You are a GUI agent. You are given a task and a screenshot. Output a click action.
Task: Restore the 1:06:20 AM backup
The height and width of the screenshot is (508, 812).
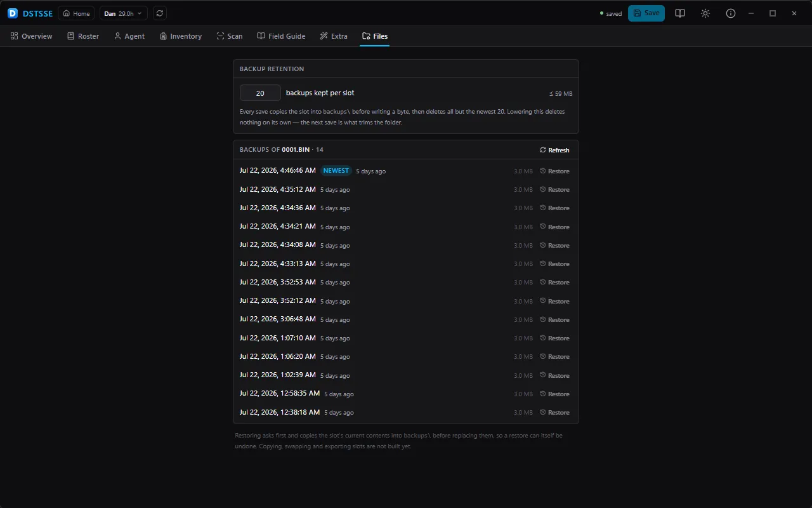click(x=554, y=356)
